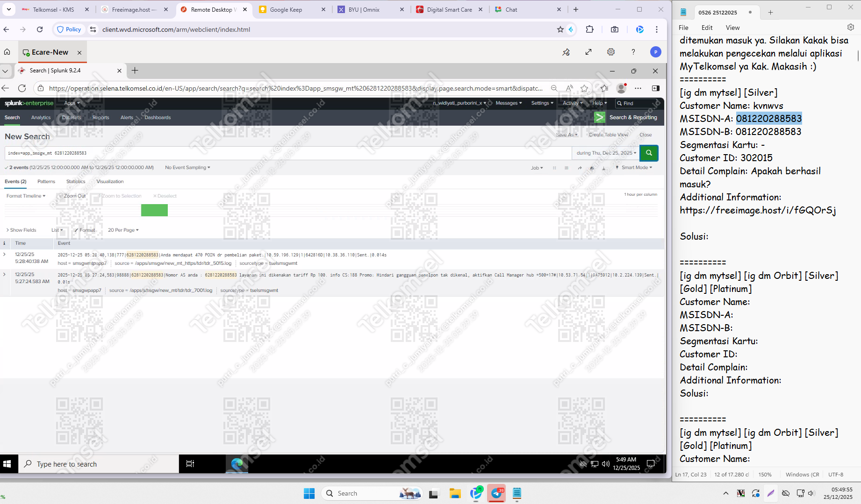Add page to favorites in remote Edge
The image size is (861, 504).
tap(584, 88)
